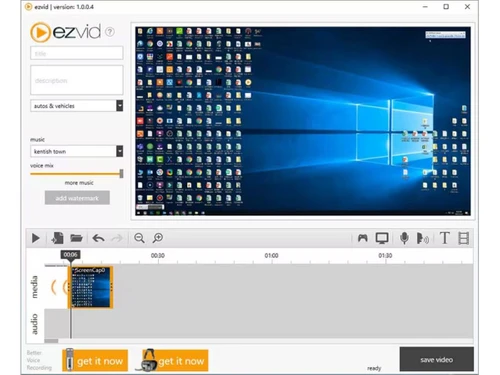This screenshot has width=500, height=375.
Task: Open the load project folder icon
Action: [x=76, y=238]
